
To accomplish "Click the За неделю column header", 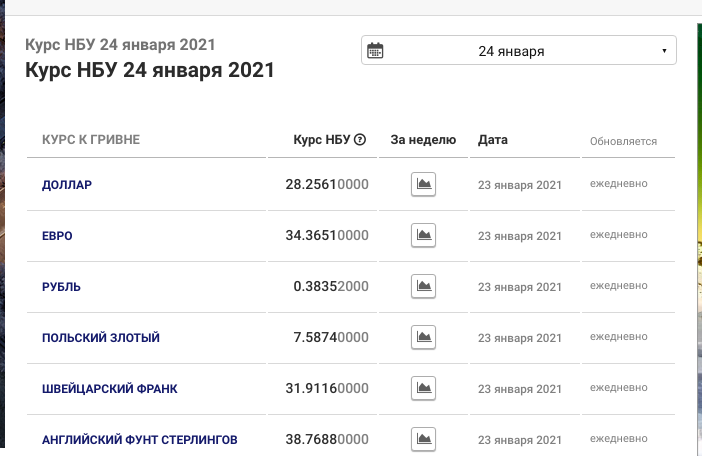I will [x=423, y=140].
